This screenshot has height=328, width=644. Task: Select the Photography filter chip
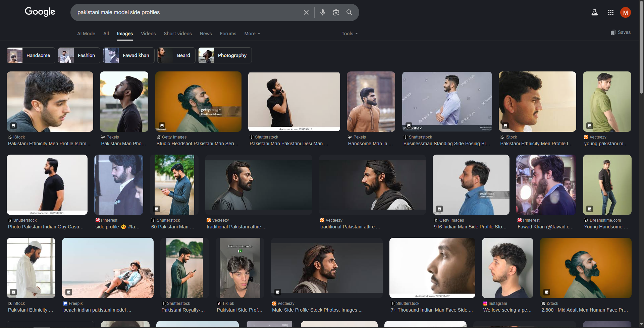[x=225, y=55]
